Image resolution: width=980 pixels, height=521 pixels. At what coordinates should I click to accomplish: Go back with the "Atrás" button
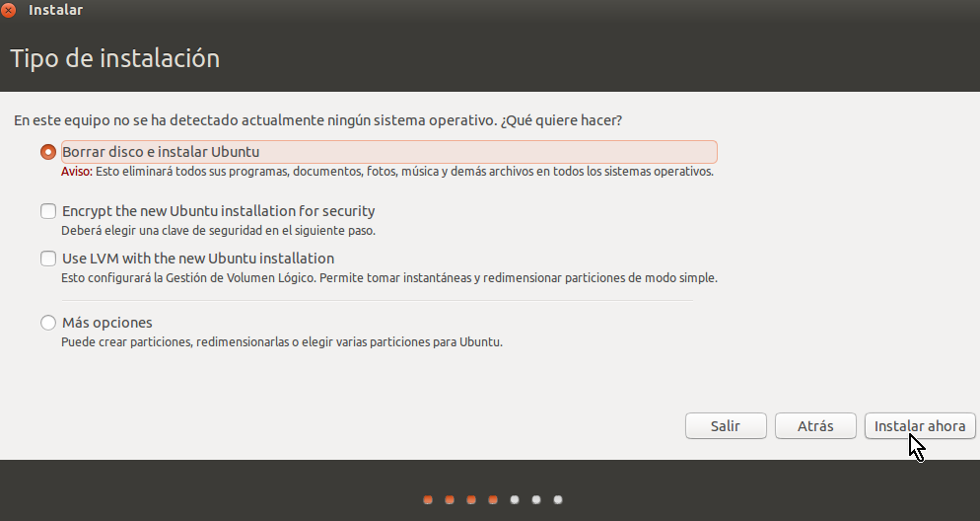pyautogui.click(x=815, y=426)
